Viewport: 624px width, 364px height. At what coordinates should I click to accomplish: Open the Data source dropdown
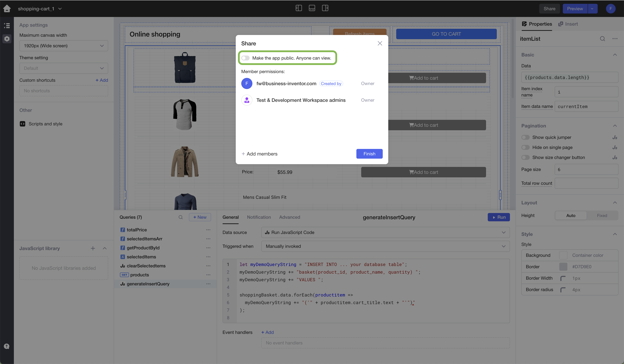385,232
